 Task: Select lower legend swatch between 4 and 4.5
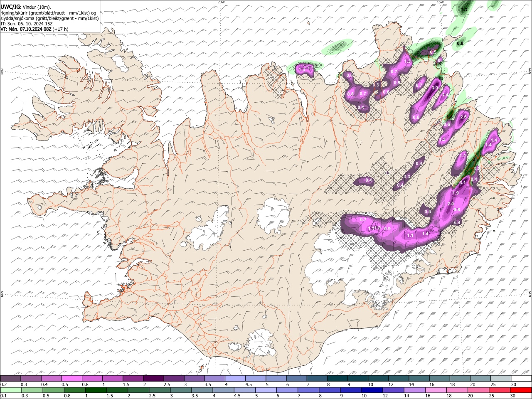(x=224, y=390)
